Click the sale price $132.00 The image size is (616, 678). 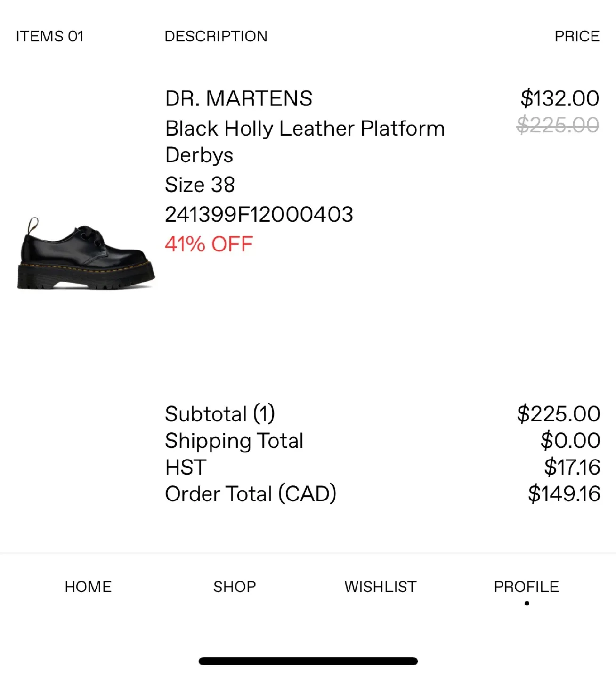tap(559, 98)
